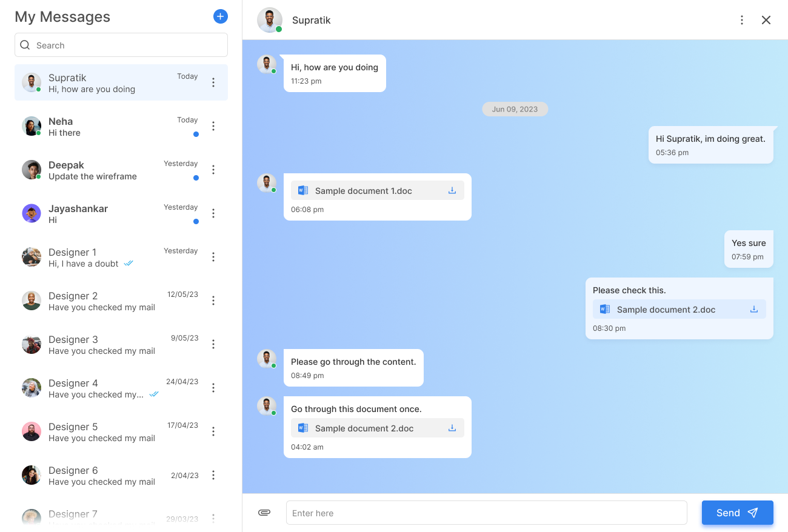The width and height of the screenshot is (788, 532).
Task: Open options menu for Designer 6 row
Action: point(213,475)
